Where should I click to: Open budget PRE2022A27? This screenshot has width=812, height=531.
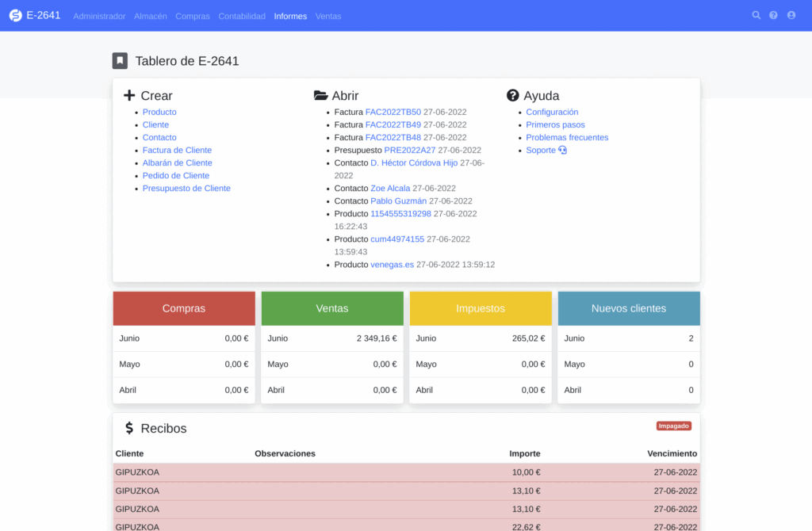[x=409, y=151]
